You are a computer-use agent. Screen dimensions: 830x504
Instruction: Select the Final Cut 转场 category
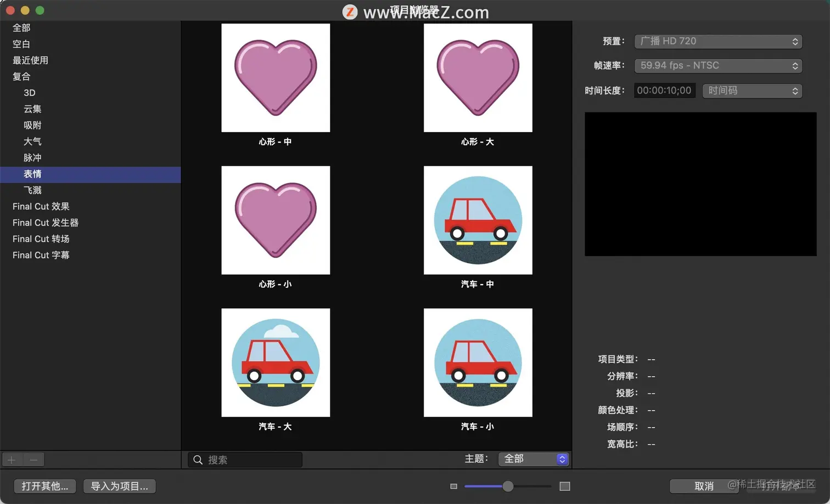point(41,239)
